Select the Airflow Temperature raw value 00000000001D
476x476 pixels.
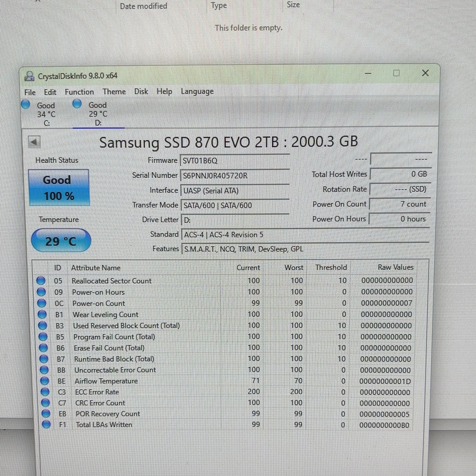[385, 381]
